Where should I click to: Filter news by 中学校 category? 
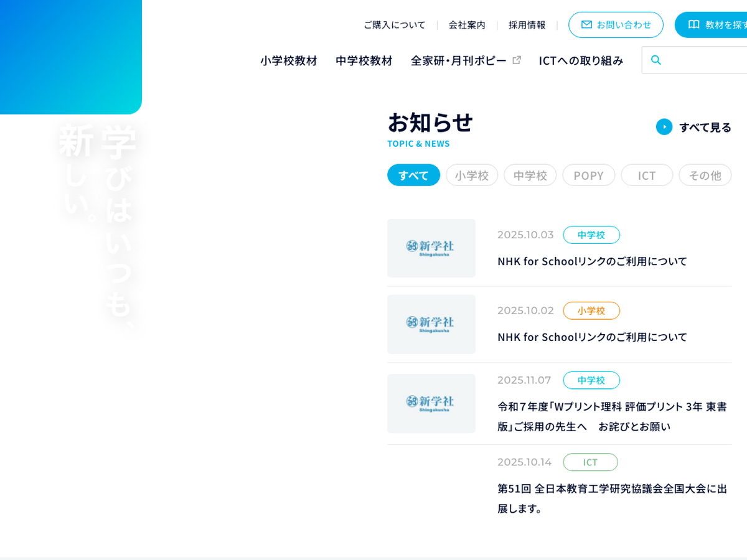(530, 175)
